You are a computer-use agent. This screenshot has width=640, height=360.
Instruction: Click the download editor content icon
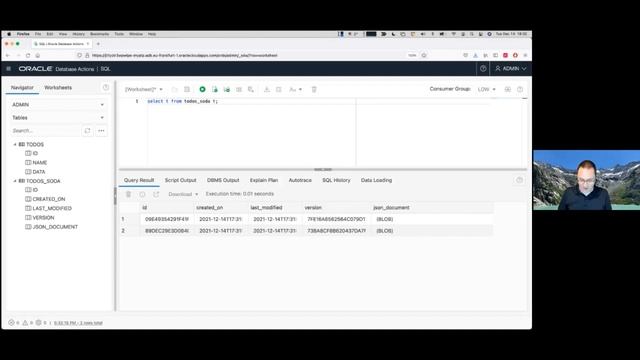[267, 89]
